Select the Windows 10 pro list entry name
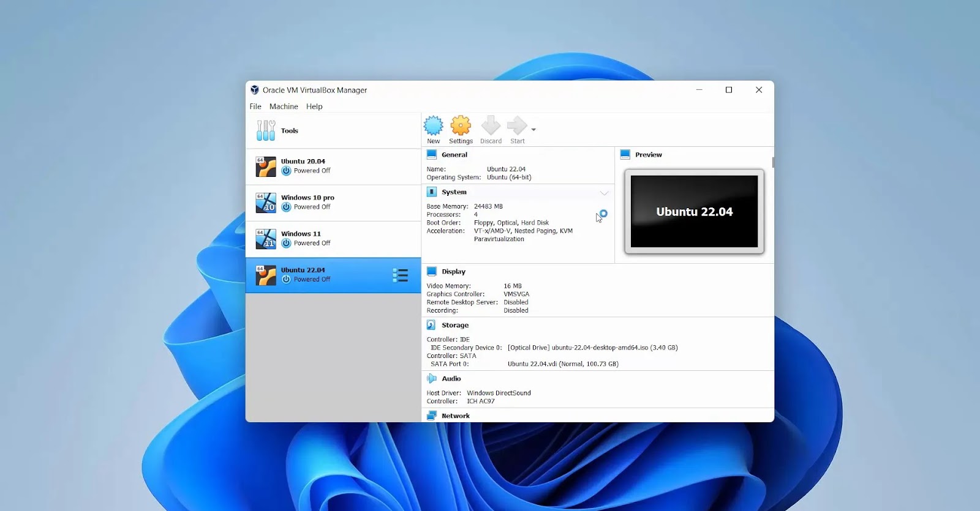This screenshot has height=511, width=980. click(x=307, y=198)
